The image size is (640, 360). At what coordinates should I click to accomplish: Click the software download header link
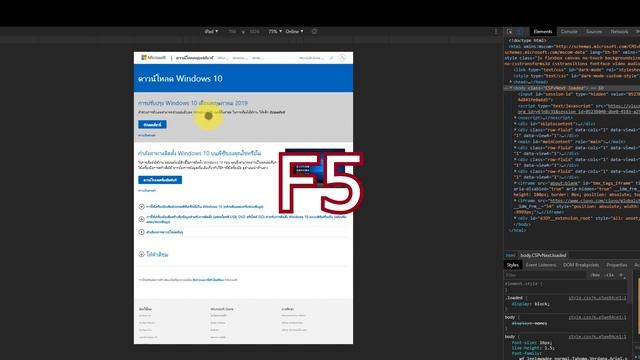195,58
